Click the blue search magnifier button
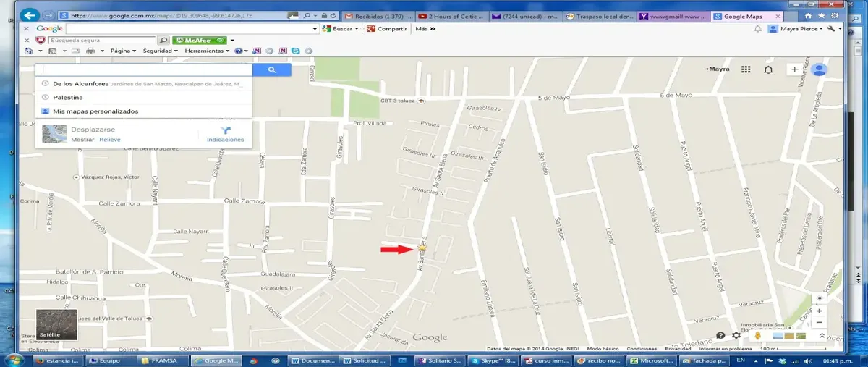Screen dimensions: 868x367 (272, 70)
